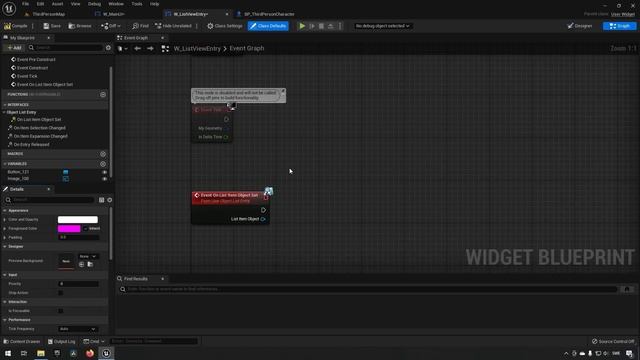Compile the blueprint
This screenshot has height=360, width=640.
click(x=16, y=26)
